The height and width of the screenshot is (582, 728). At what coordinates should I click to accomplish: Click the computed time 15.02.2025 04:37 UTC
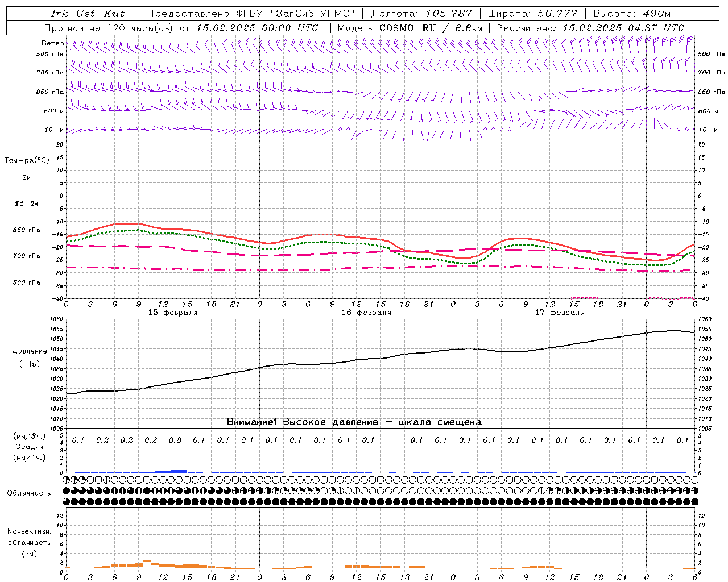pos(623,28)
